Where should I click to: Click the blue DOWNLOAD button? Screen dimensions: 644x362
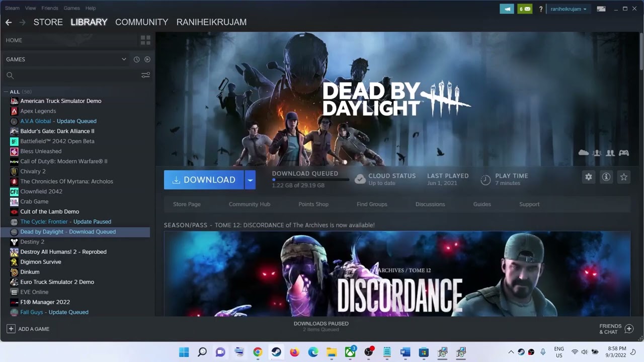pyautogui.click(x=204, y=180)
